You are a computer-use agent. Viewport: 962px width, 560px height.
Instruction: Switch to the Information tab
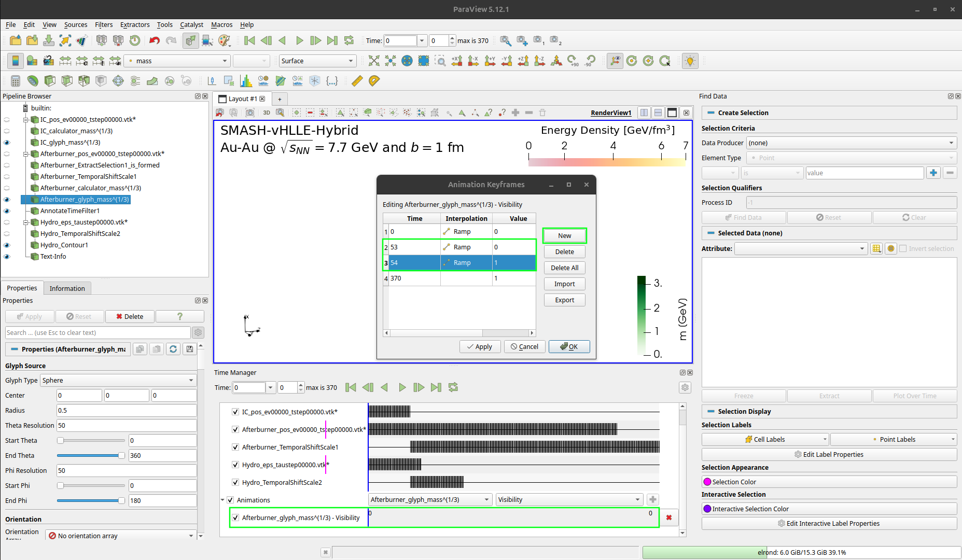[x=67, y=288]
